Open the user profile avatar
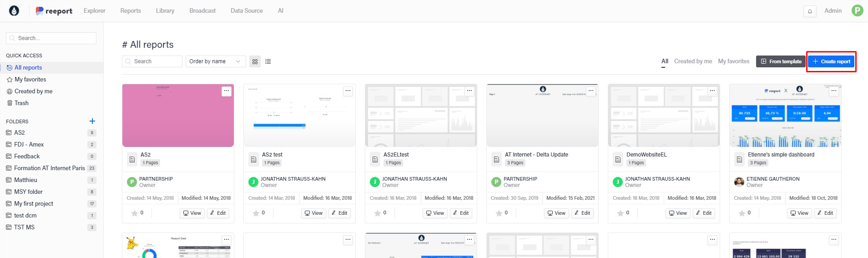This screenshot has width=868, height=258. [857, 11]
